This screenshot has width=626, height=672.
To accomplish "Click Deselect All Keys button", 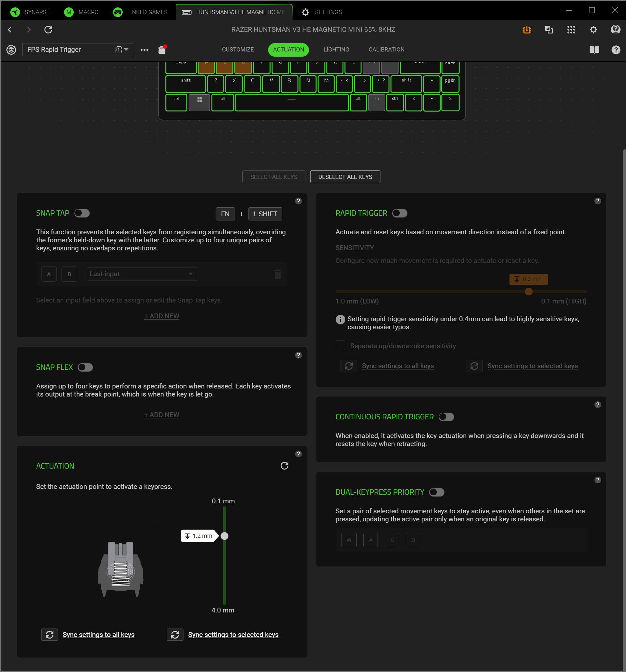I will pyautogui.click(x=345, y=177).
